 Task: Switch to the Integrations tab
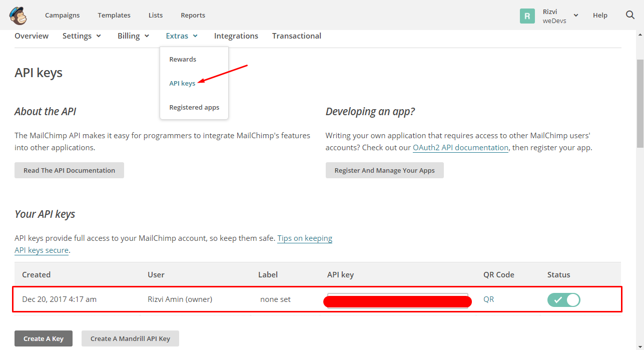click(x=236, y=36)
